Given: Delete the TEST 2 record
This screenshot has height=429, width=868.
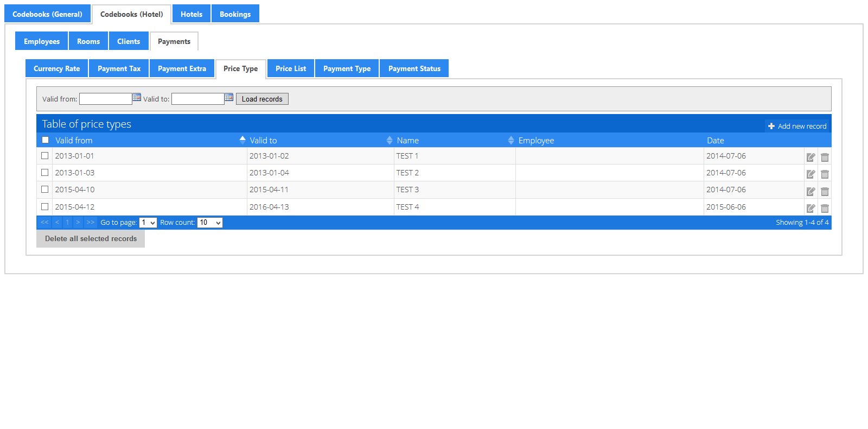Looking at the screenshot, I should point(825,174).
